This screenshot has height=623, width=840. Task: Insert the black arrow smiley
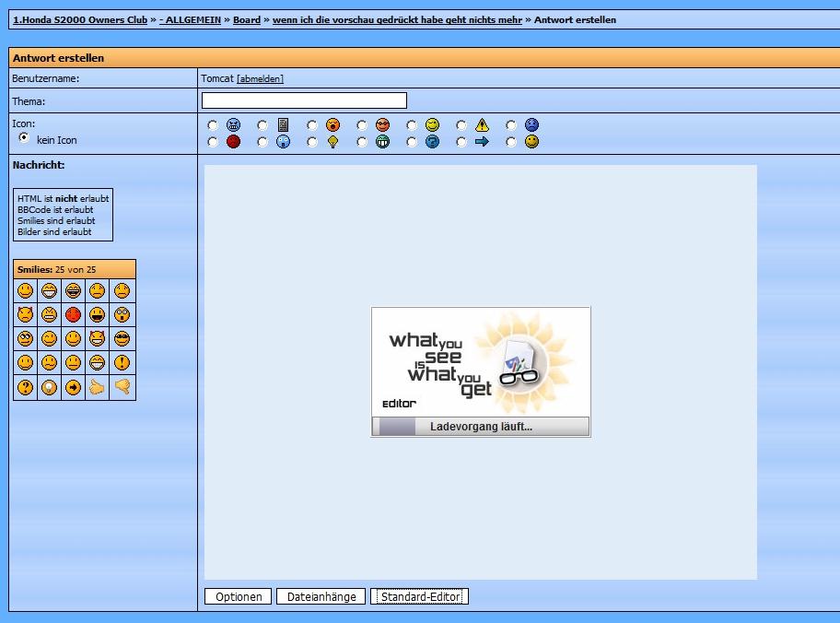(73, 387)
